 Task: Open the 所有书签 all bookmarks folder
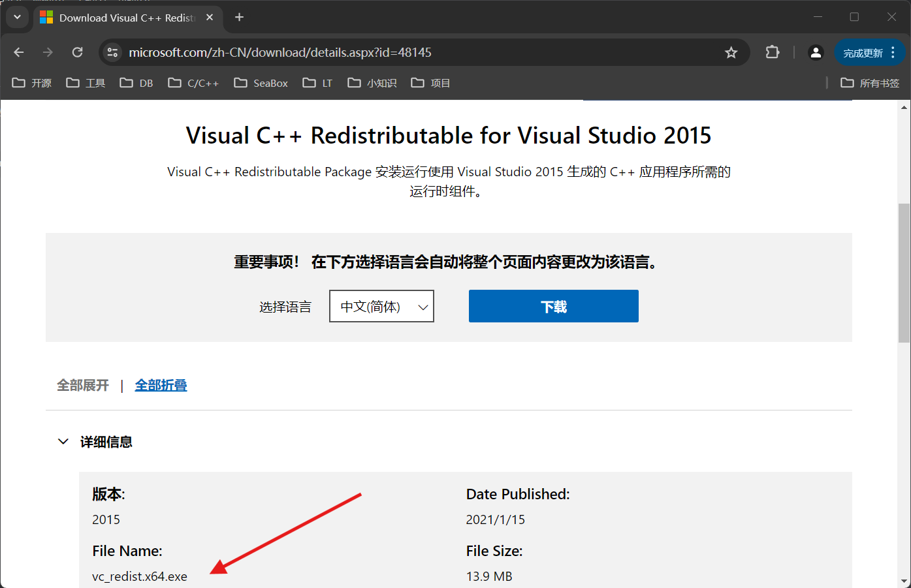point(870,83)
